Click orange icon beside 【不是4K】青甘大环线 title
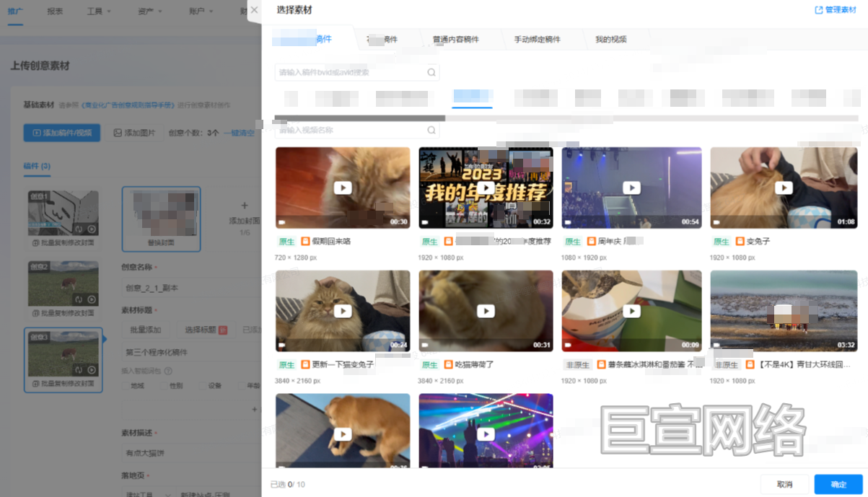Image resolution: width=868 pixels, height=497 pixels. tap(749, 365)
